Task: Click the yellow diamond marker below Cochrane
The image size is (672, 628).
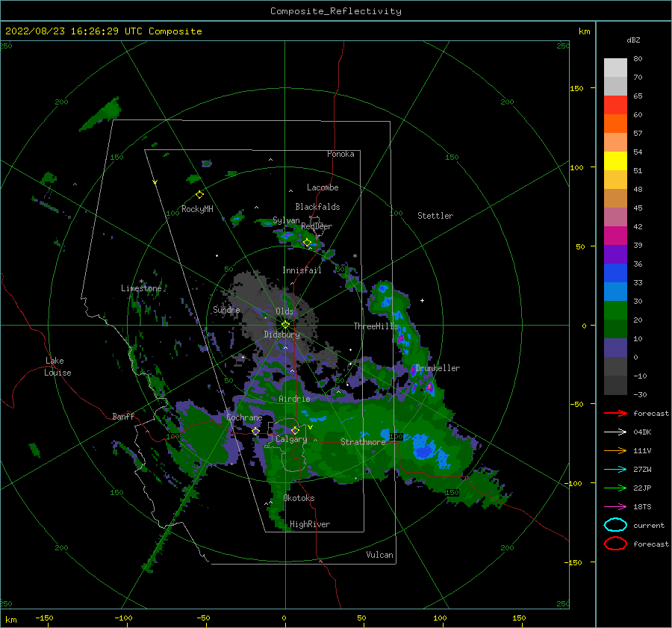Action: tap(255, 431)
